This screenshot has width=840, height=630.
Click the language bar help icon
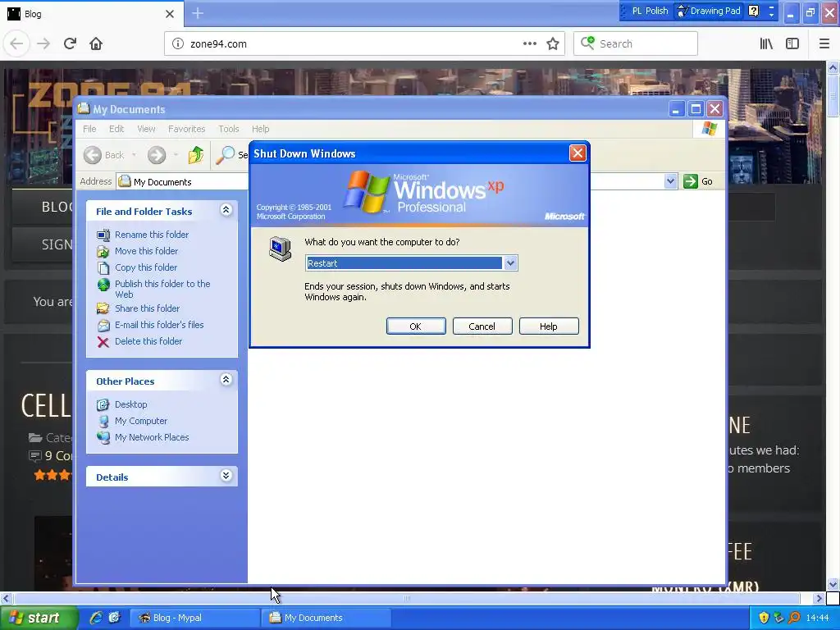tap(753, 11)
